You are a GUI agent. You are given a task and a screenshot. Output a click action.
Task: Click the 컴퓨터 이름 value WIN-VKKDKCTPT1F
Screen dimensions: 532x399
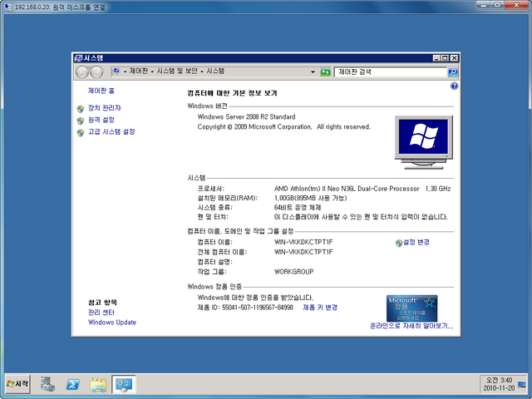[x=303, y=242]
